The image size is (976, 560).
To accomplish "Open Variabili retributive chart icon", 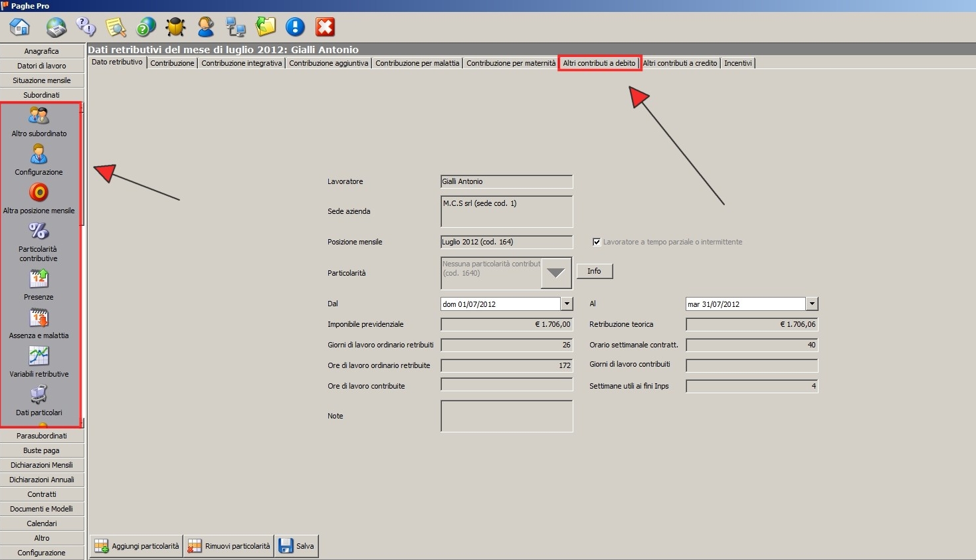I will click(x=39, y=357).
